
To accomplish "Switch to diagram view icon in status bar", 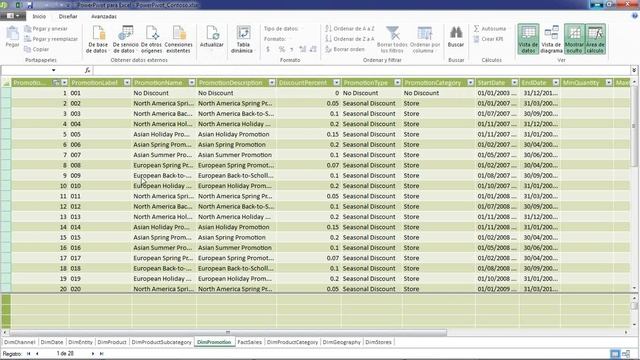I will click(x=626, y=353).
